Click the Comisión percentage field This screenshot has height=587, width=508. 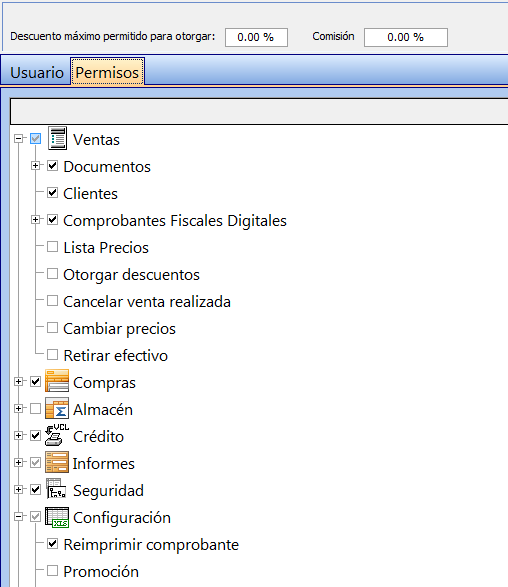[406, 37]
